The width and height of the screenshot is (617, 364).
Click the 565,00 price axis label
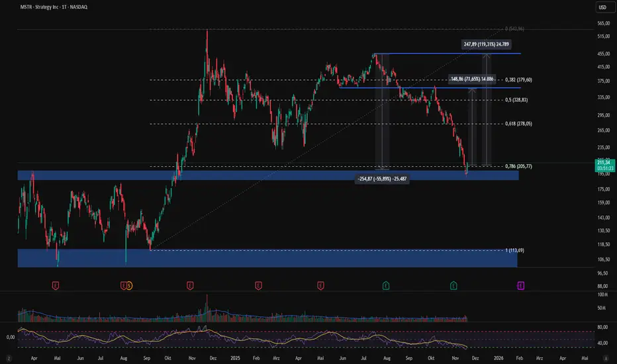[x=603, y=24]
